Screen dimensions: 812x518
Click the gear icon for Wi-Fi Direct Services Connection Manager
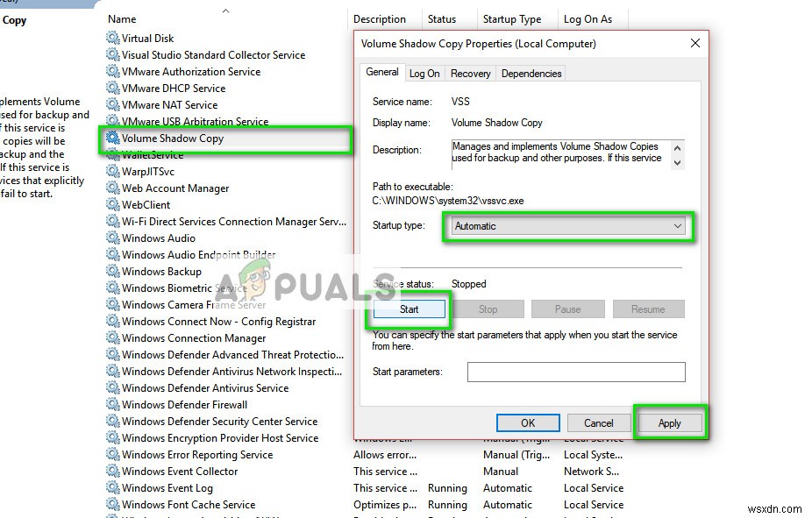click(x=113, y=221)
